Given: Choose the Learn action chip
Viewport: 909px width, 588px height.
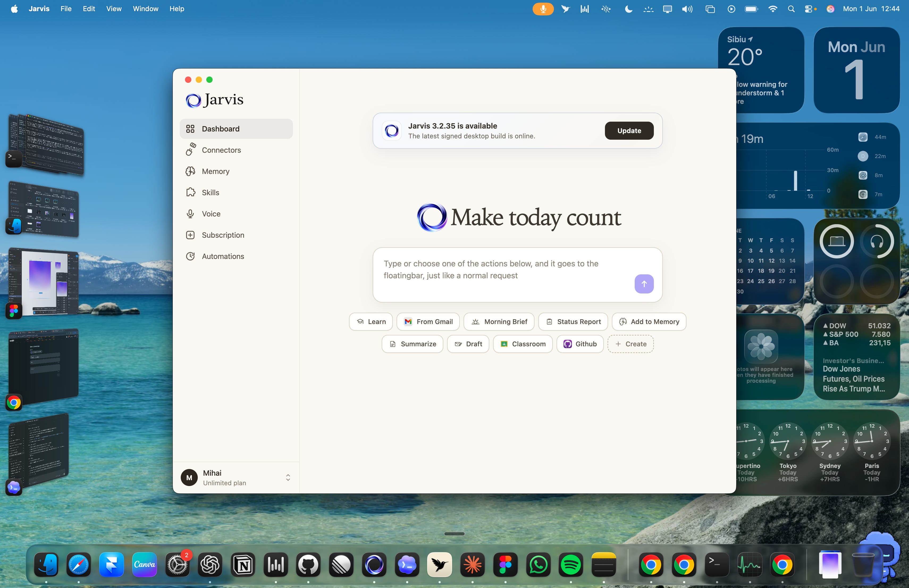Looking at the screenshot, I should pyautogui.click(x=371, y=322).
